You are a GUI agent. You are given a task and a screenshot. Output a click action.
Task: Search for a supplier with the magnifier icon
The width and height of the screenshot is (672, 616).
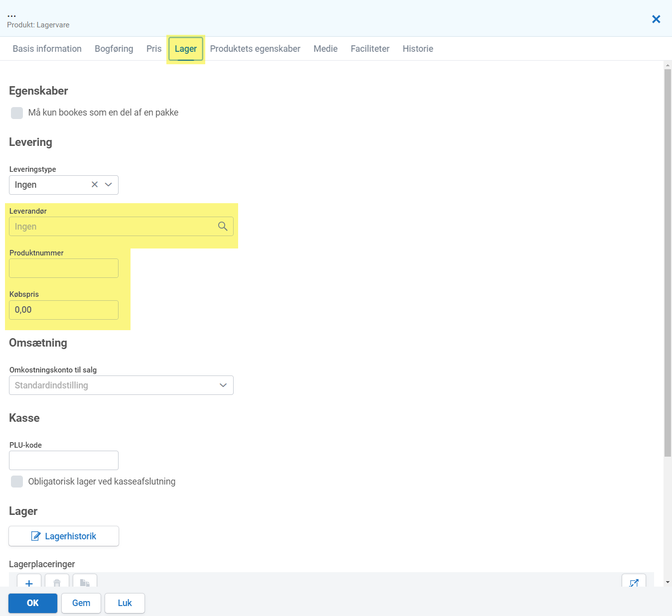point(223,227)
